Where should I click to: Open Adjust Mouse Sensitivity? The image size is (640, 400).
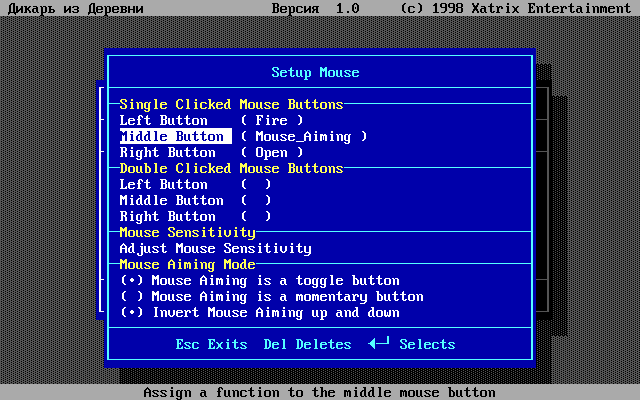click(x=216, y=249)
